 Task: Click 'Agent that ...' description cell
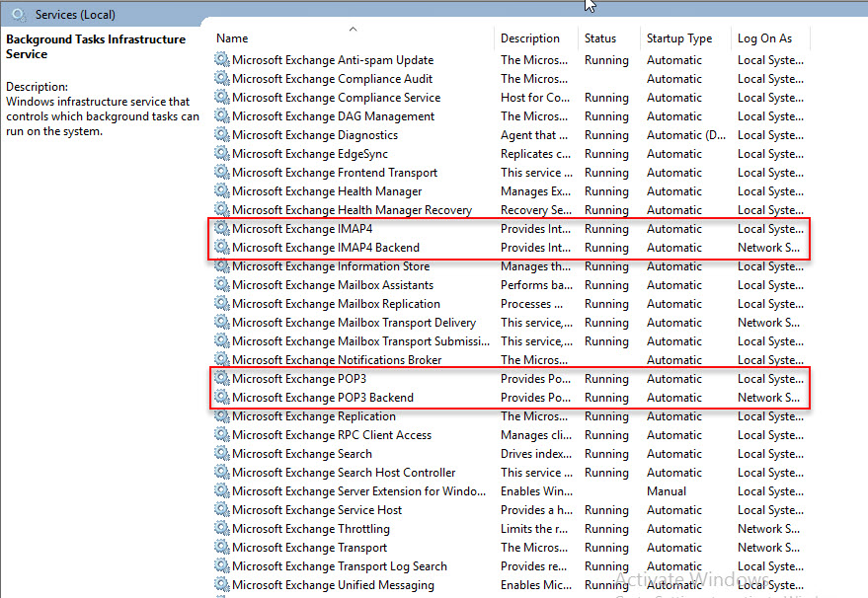tap(534, 135)
